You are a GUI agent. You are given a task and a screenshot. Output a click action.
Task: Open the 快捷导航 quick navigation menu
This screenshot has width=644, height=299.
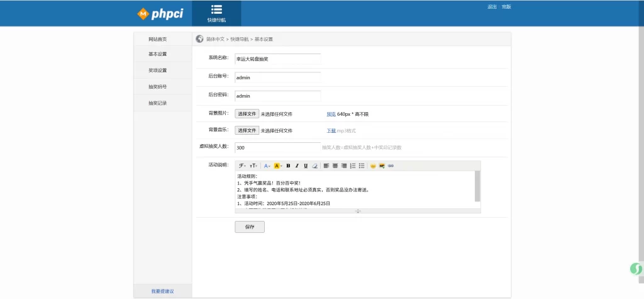[x=216, y=13]
